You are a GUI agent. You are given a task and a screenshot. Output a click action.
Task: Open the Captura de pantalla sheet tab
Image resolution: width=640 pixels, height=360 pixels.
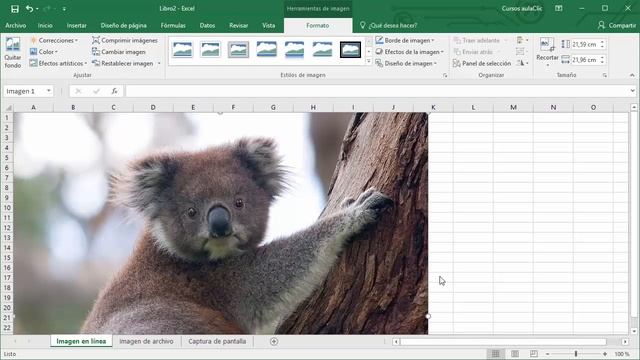217,341
